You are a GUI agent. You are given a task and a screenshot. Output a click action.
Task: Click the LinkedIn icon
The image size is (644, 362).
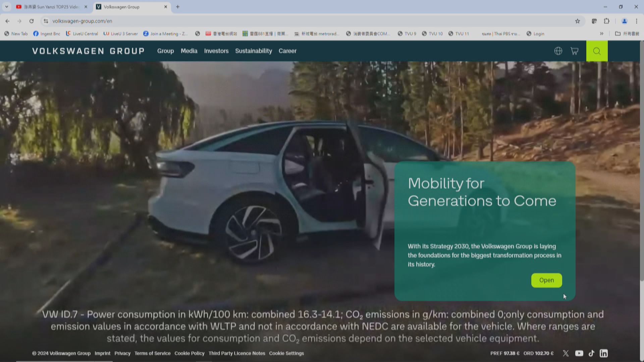point(604,353)
